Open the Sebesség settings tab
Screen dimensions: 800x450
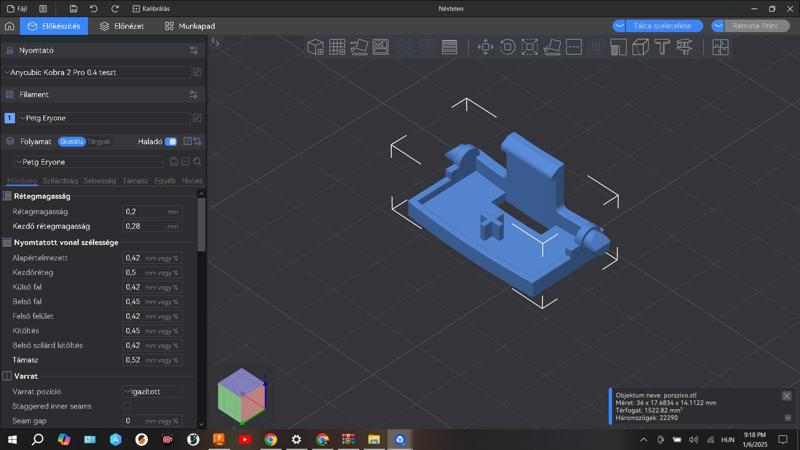click(99, 181)
